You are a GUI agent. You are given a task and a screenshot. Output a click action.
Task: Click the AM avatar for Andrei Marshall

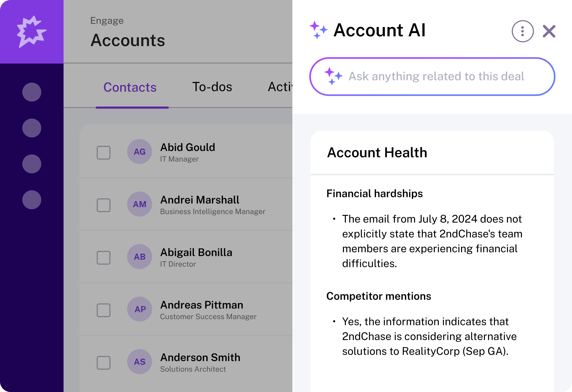pos(140,204)
